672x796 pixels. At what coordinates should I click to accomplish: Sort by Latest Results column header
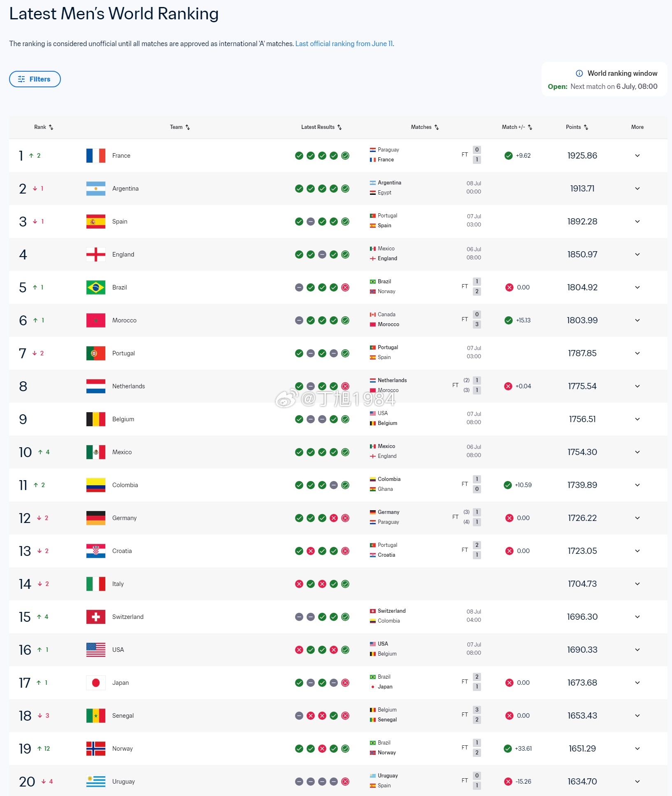click(321, 127)
